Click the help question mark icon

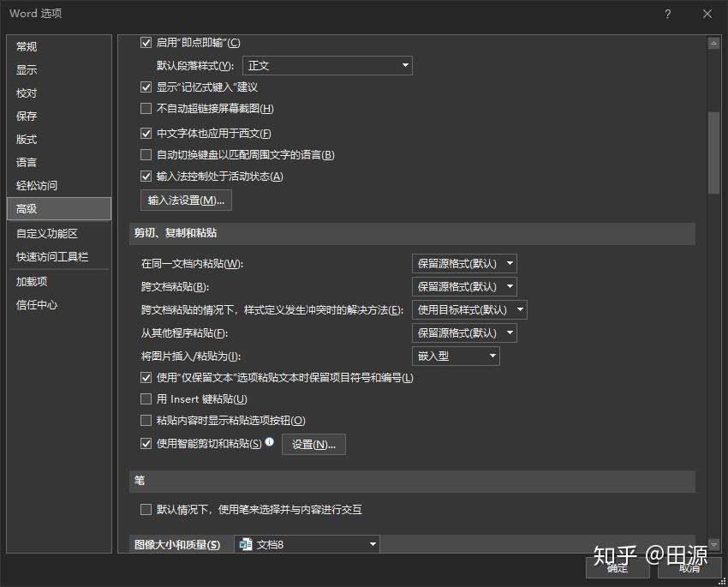667,14
